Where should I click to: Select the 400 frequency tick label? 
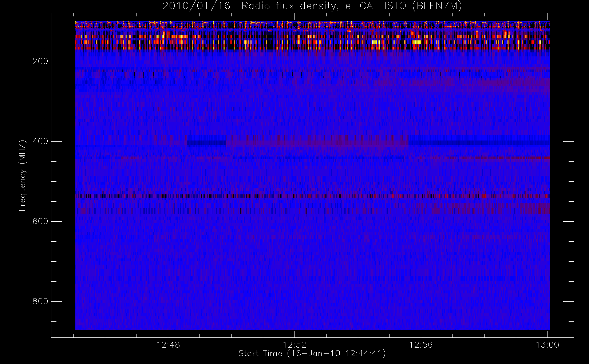pyautogui.click(x=40, y=141)
